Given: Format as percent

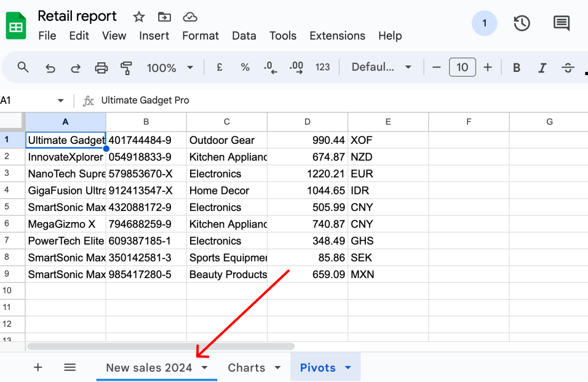Looking at the screenshot, I should click(x=245, y=68).
